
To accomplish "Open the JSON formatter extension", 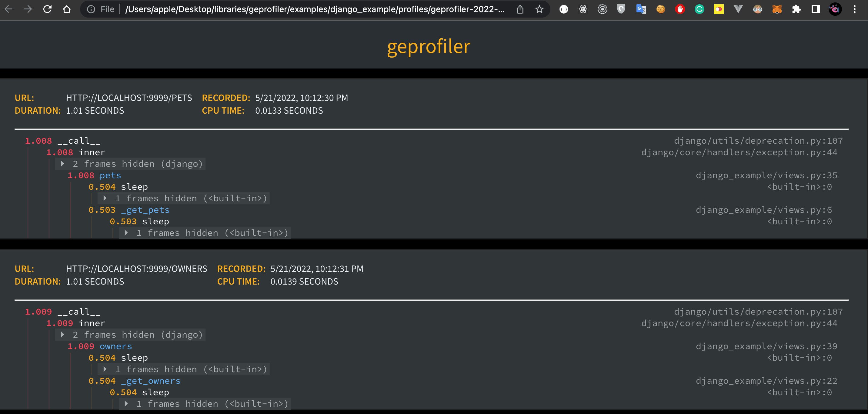I will (x=563, y=9).
